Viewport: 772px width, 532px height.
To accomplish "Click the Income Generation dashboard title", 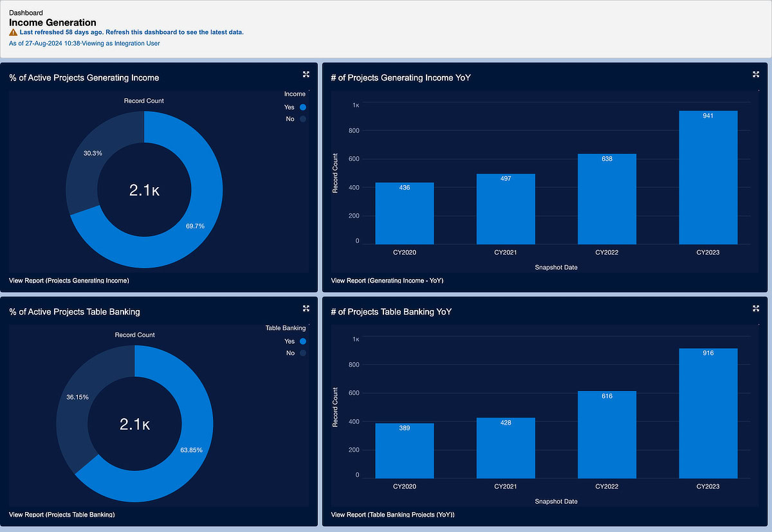I will (53, 23).
